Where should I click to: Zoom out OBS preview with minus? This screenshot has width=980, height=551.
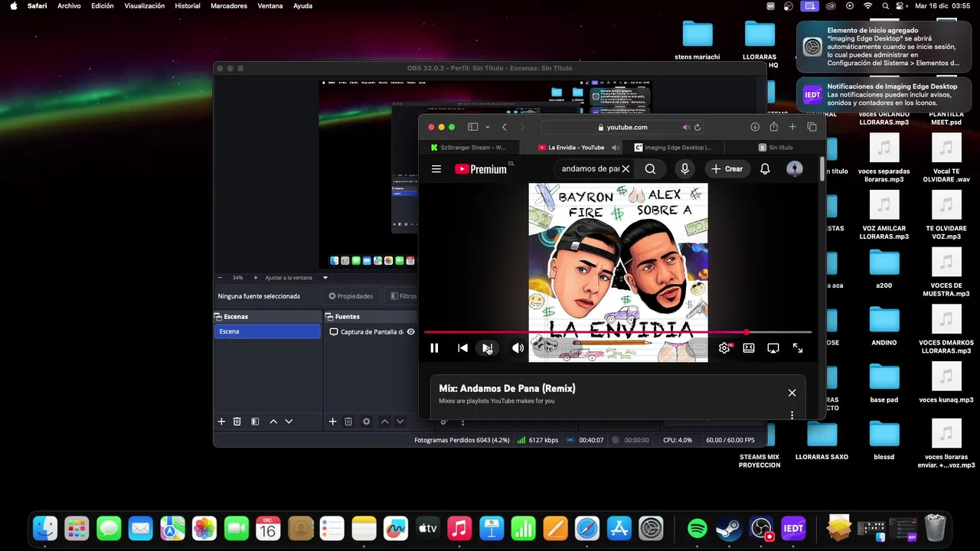[x=220, y=278]
